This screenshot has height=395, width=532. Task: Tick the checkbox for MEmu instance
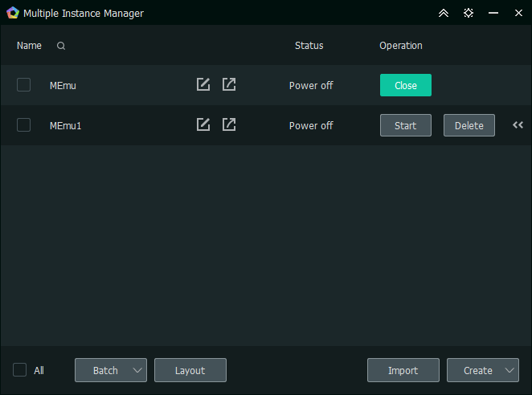coord(24,85)
